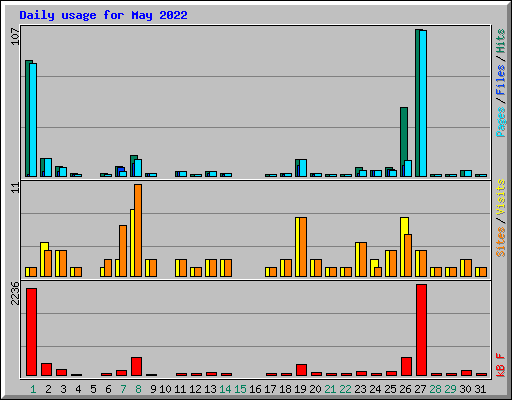
Task: Select the orange sites bar for day 19
Action: [303, 247]
